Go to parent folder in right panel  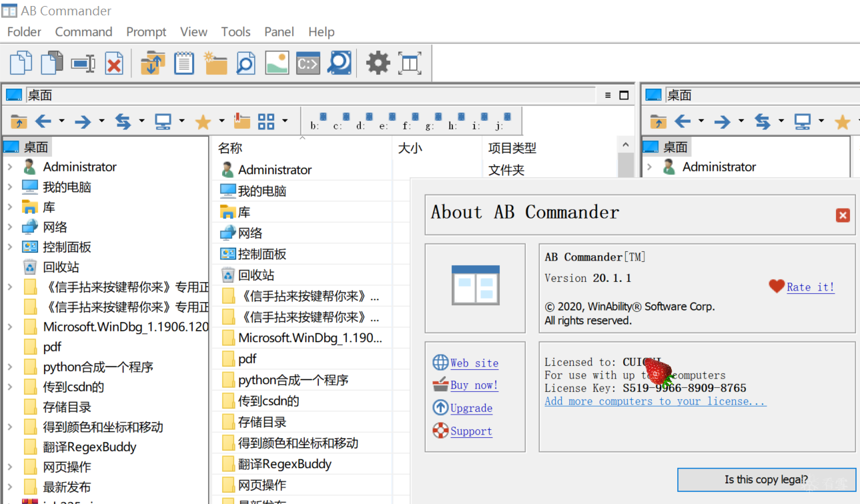pos(659,121)
